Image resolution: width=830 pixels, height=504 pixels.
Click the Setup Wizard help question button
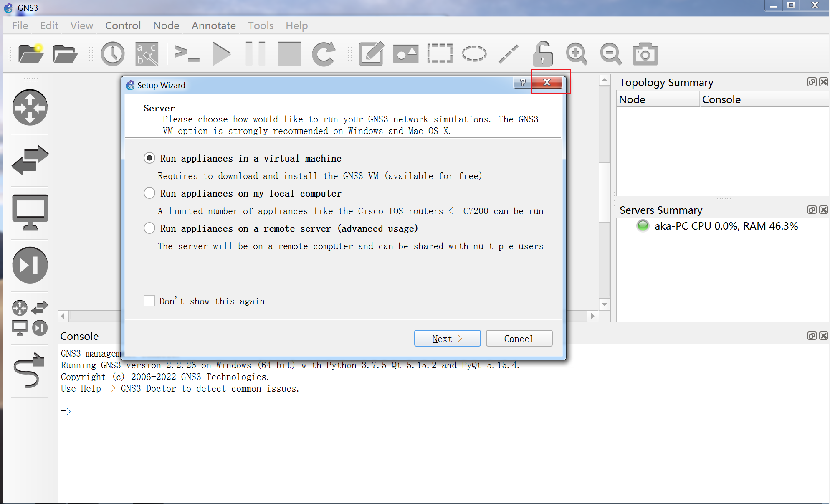[x=523, y=82]
